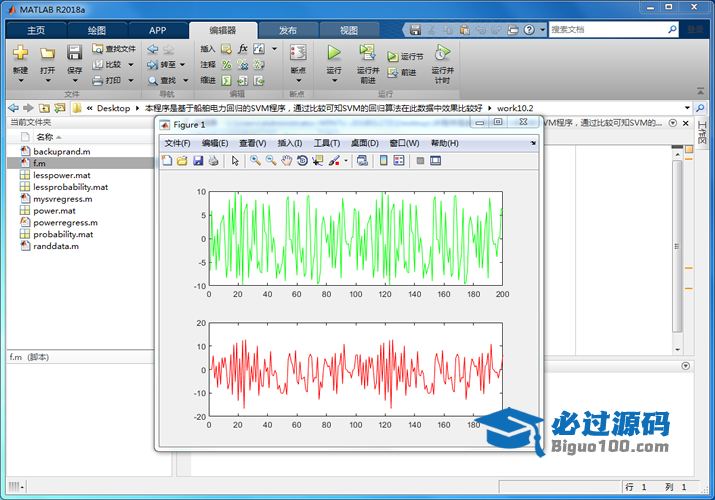Open File (文件) menu in Figure 1
This screenshot has height=500, width=715.
pos(177,143)
